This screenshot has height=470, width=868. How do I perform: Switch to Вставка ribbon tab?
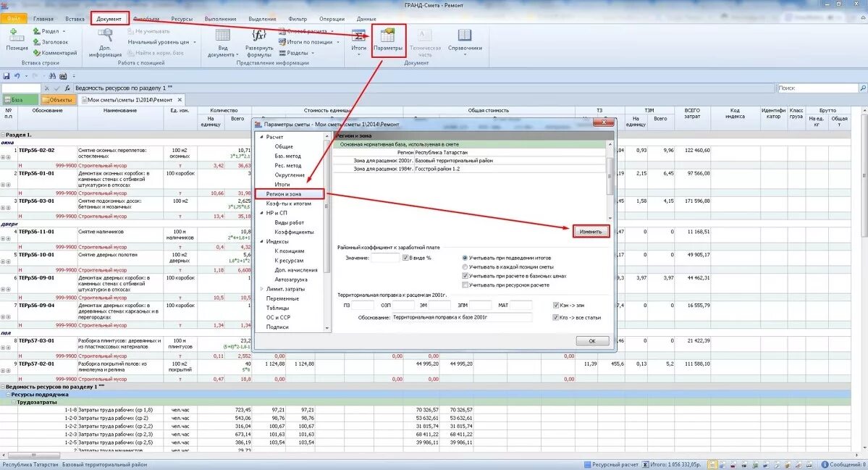tap(75, 19)
